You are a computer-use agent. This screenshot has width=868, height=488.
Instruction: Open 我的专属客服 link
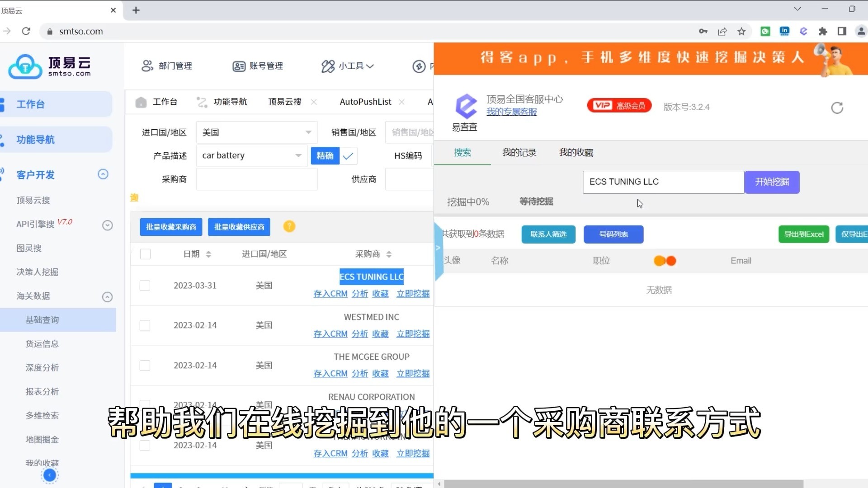click(511, 112)
